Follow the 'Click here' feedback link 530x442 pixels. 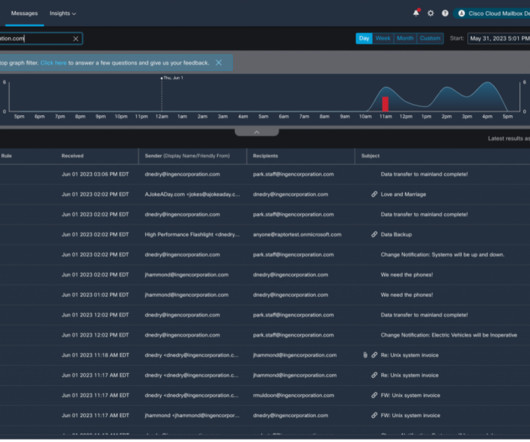[x=53, y=63]
